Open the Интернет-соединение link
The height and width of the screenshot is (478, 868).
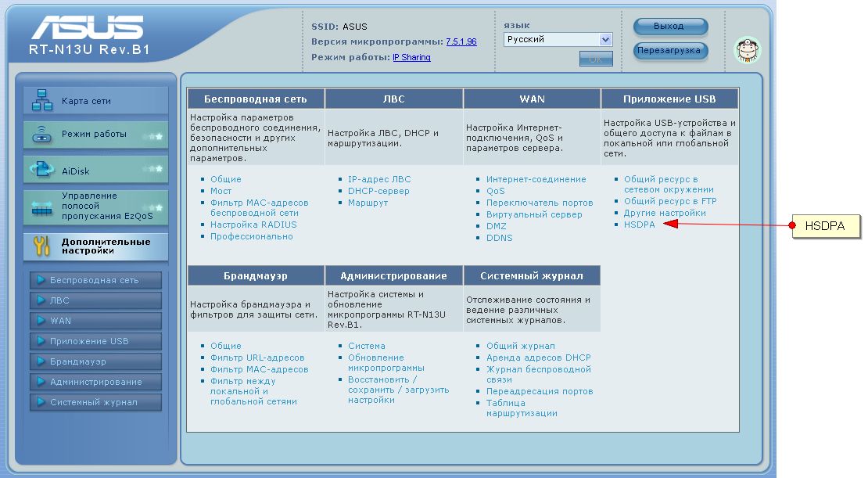[536, 179]
